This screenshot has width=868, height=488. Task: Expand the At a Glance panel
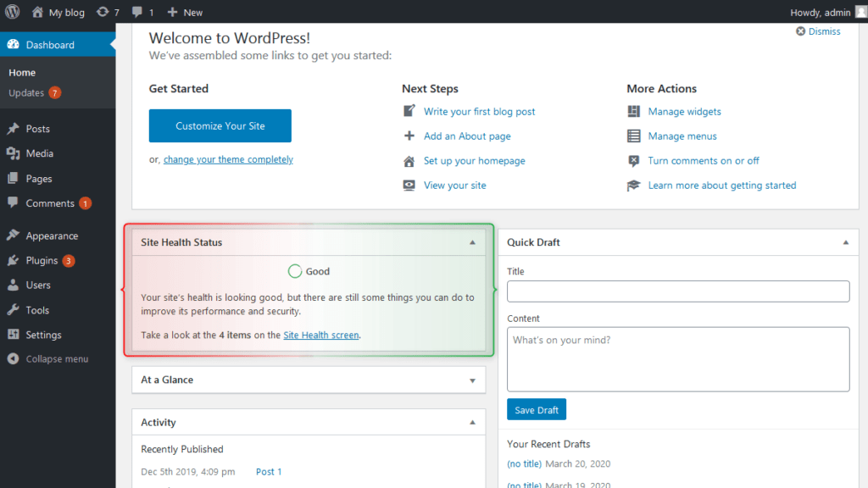pos(472,380)
